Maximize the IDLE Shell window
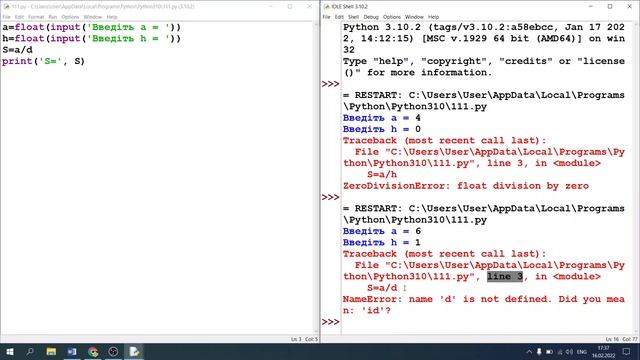640x360 pixels. pos(610,7)
